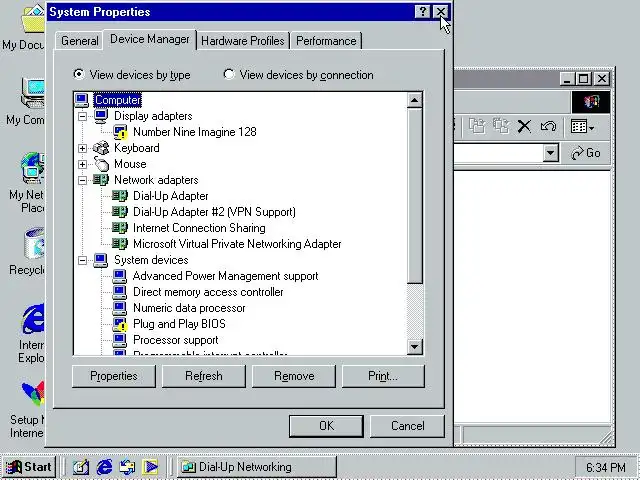
Task: Switch to the Performance tab
Action: pos(326,41)
